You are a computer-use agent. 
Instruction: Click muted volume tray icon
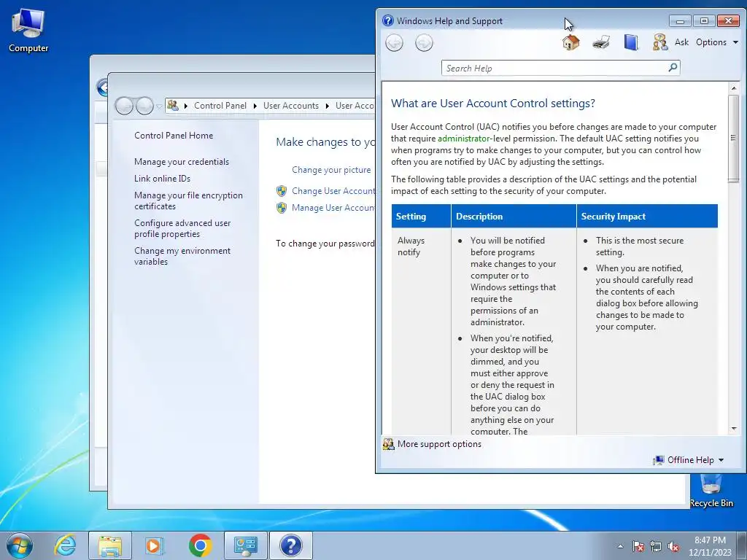(x=673, y=546)
